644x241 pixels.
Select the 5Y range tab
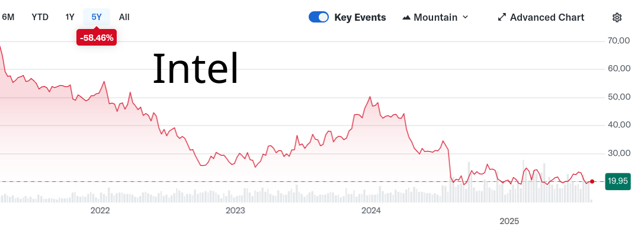point(97,17)
